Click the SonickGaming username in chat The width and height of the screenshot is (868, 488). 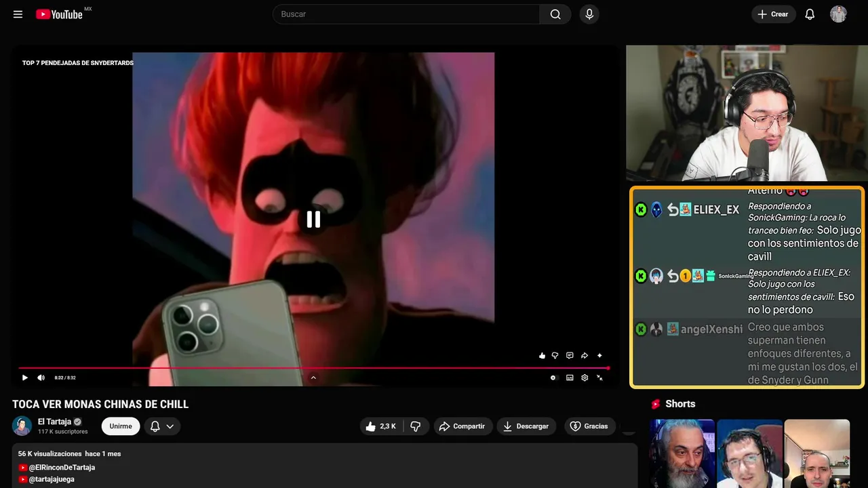pos(736,276)
